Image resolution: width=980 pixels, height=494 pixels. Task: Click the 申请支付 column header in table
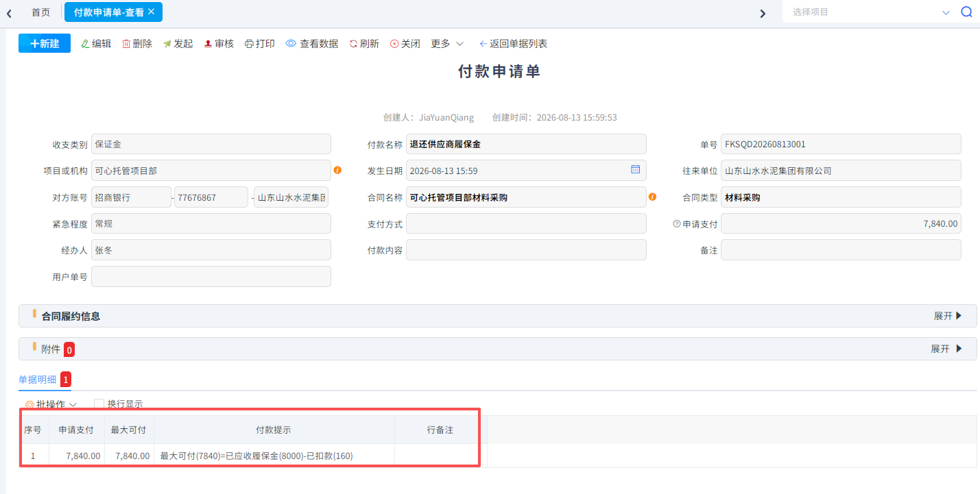(x=76, y=430)
